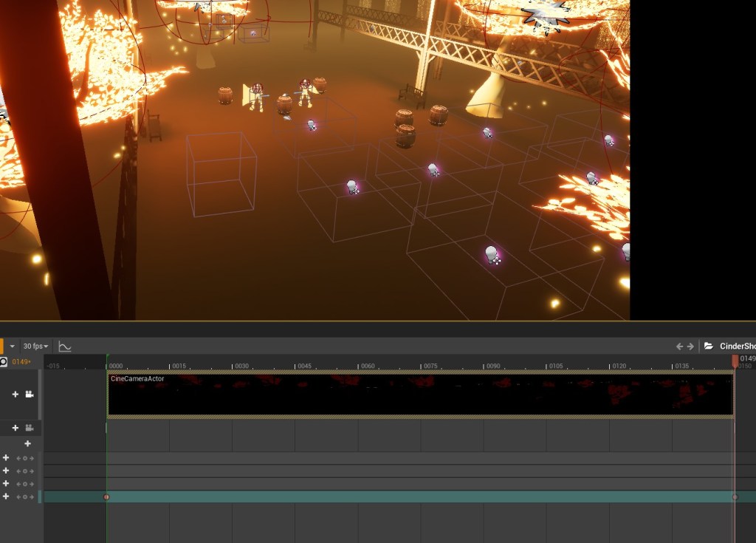Click the current frame 0149 field
This screenshot has width=756, height=543.
pos(21,362)
